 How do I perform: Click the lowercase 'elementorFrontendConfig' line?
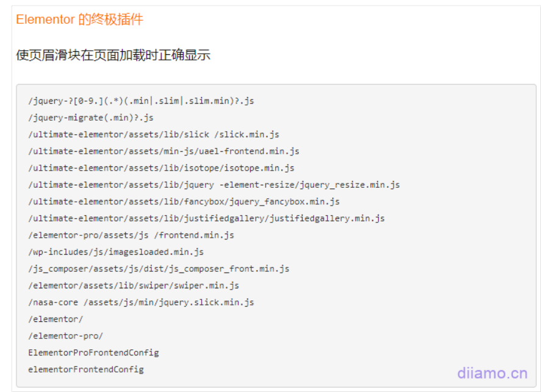click(86, 369)
